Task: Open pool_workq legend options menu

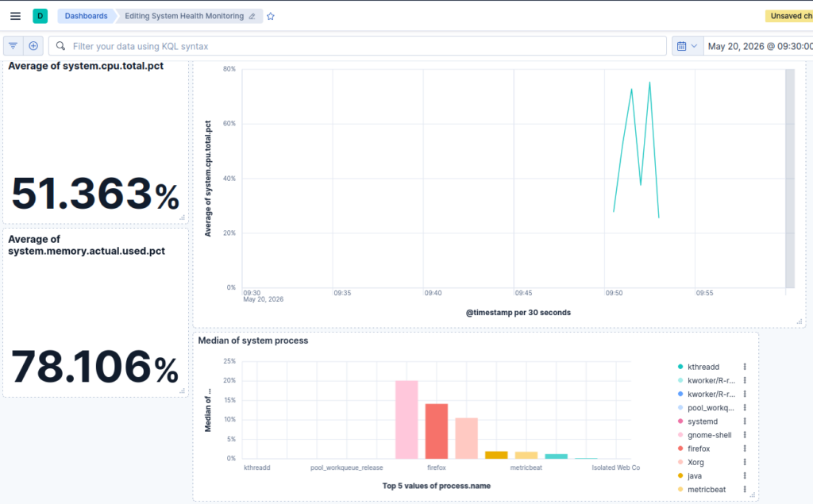Action: (x=745, y=407)
